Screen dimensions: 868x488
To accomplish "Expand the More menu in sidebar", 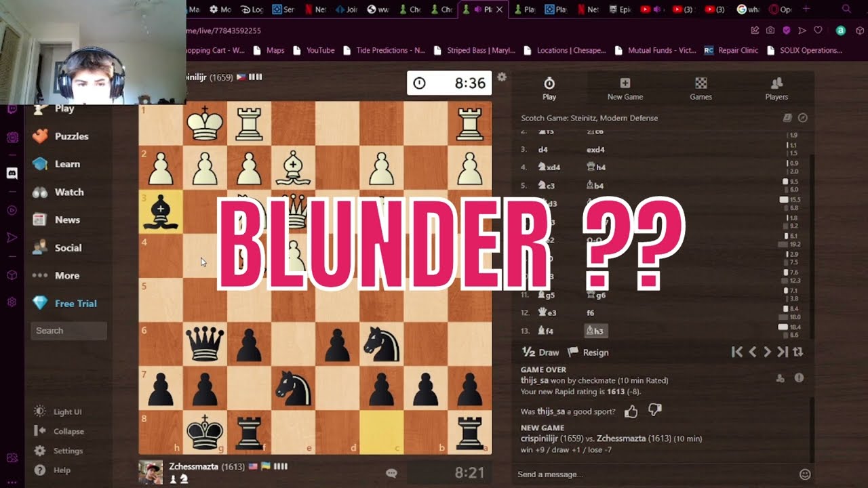I will (x=56, y=276).
